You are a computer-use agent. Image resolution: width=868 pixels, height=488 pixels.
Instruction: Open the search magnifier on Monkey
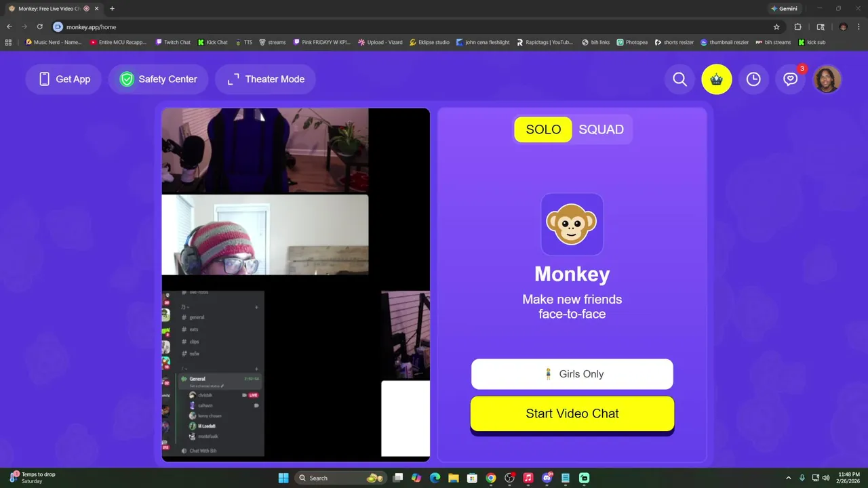tap(679, 79)
